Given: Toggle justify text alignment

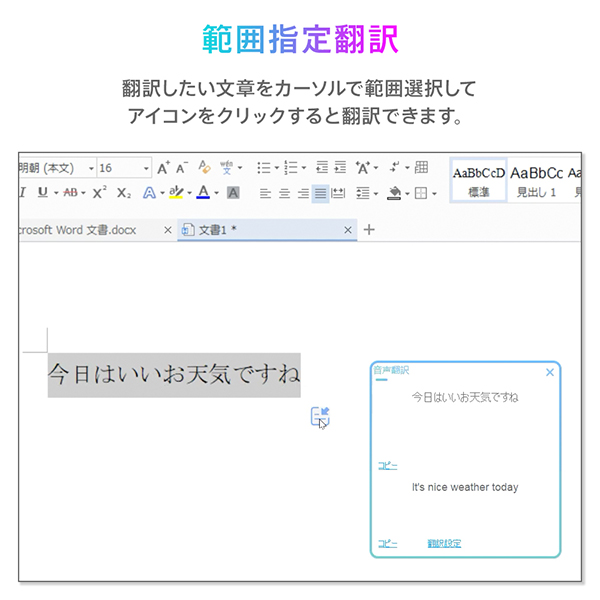Looking at the screenshot, I should [x=320, y=193].
